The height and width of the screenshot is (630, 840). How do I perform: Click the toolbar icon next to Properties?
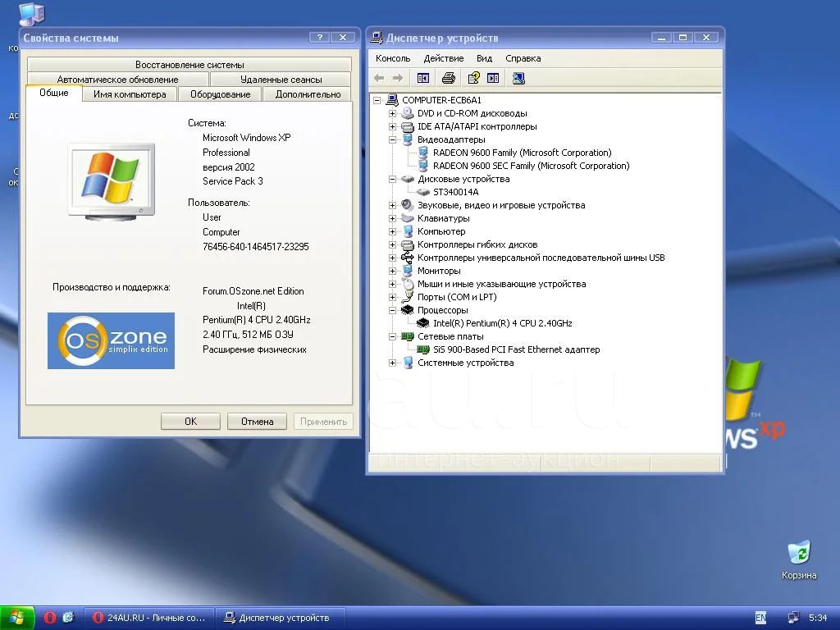coord(493,78)
